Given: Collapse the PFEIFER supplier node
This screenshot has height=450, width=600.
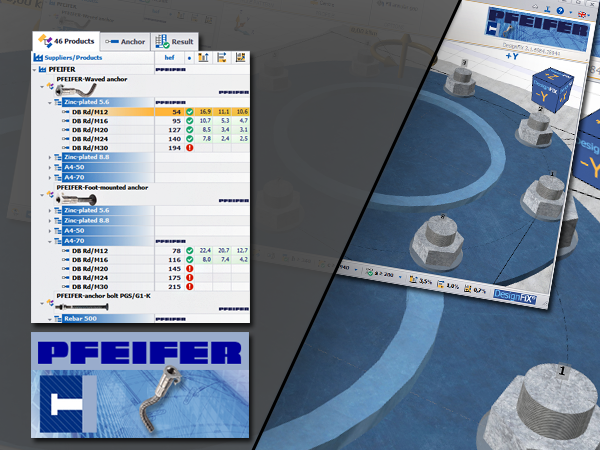Looking at the screenshot, I should [34, 70].
